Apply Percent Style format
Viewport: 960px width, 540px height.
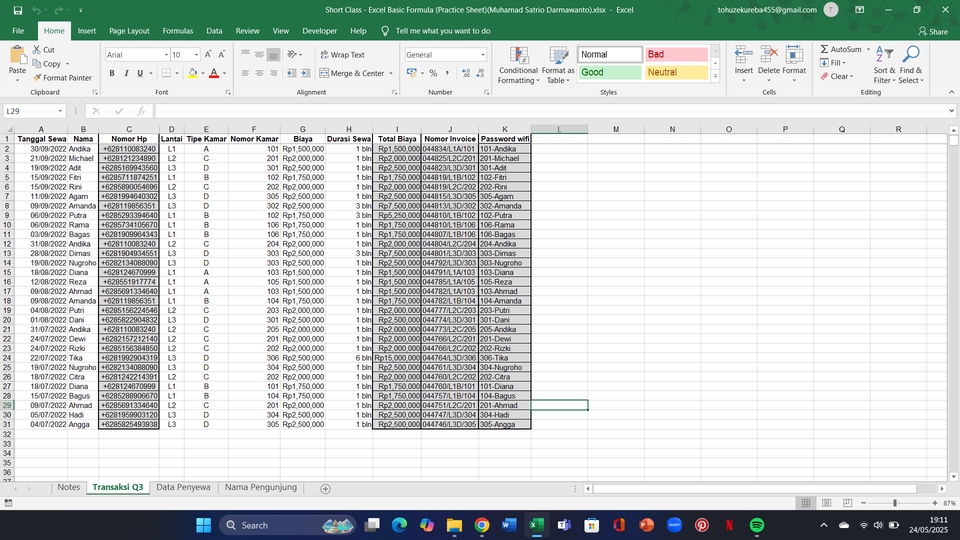433,73
